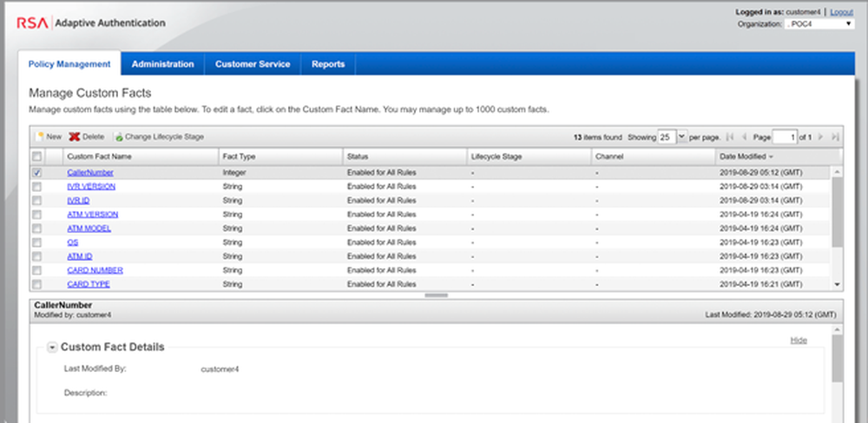Click table scrollbar down arrow
This screenshot has width=868, height=423.
click(837, 284)
